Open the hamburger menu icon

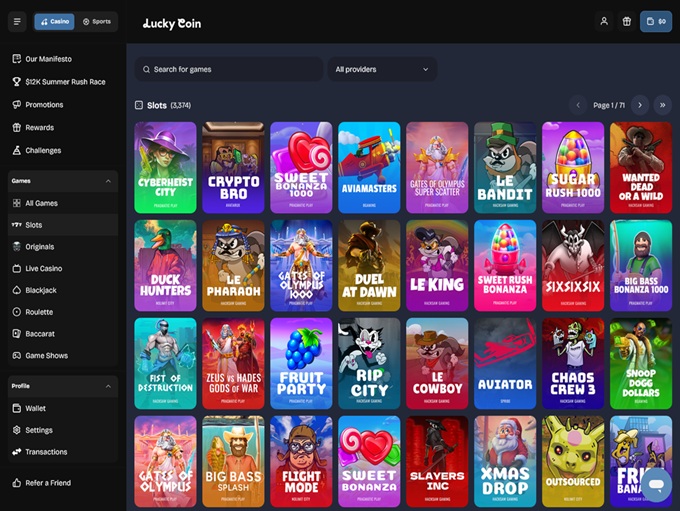point(17,22)
